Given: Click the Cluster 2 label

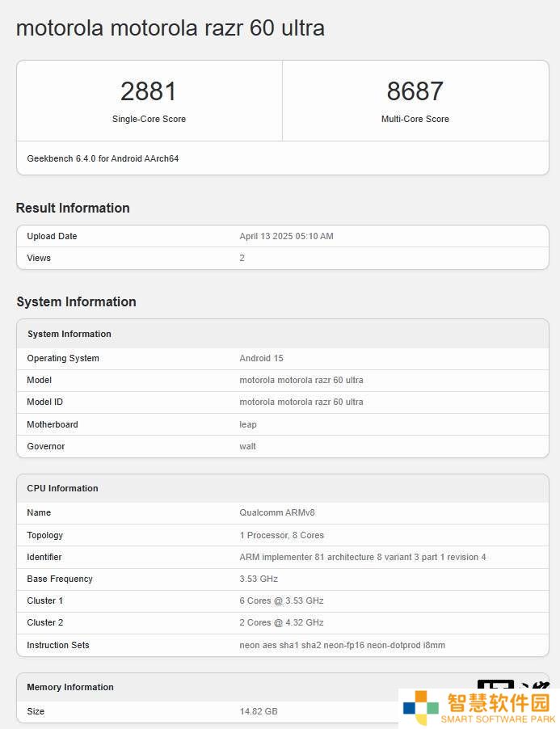Looking at the screenshot, I should coord(45,622).
